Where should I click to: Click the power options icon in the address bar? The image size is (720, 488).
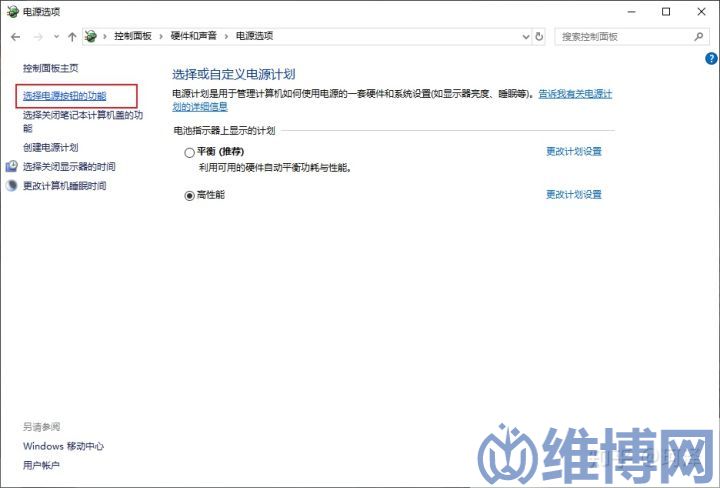[91, 36]
